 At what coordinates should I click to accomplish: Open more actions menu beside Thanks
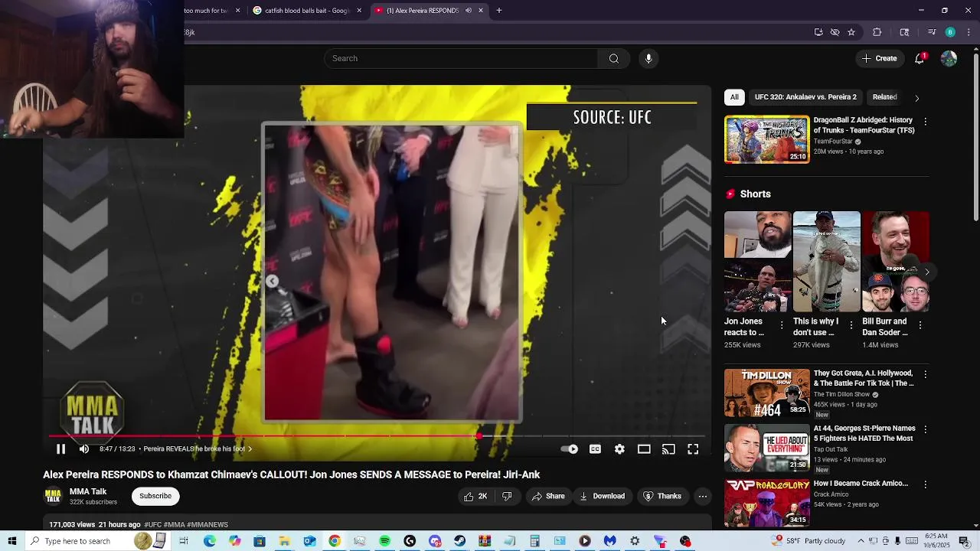[702, 496]
